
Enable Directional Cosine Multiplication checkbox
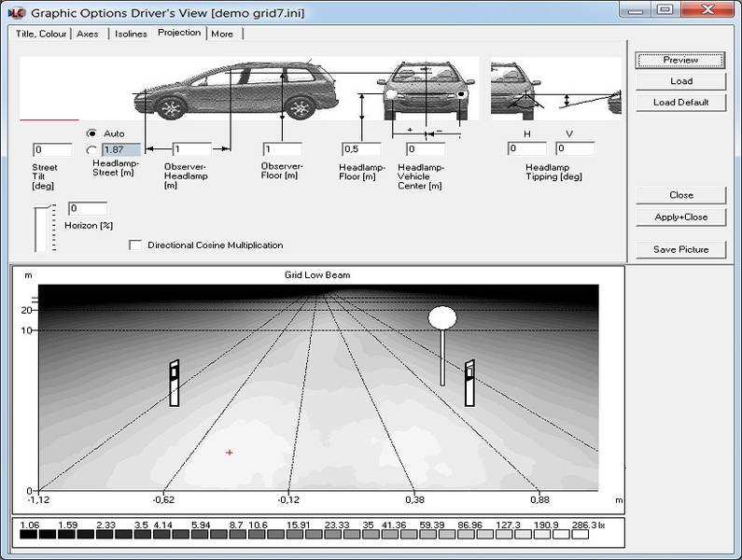(136, 245)
